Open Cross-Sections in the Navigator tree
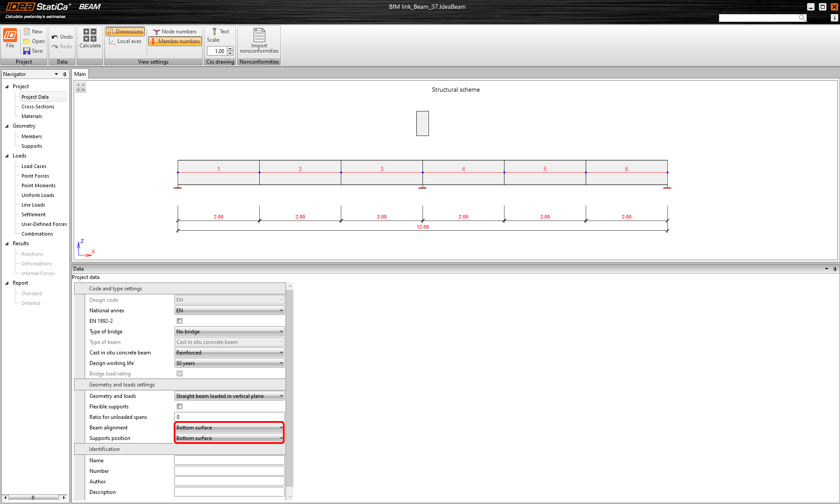 38,107
